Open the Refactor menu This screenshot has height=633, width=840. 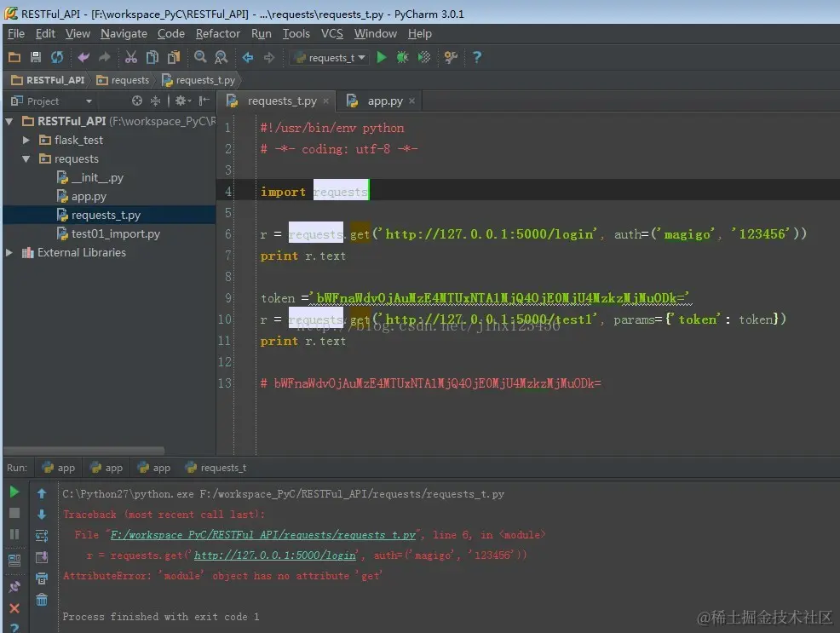(217, 34)
